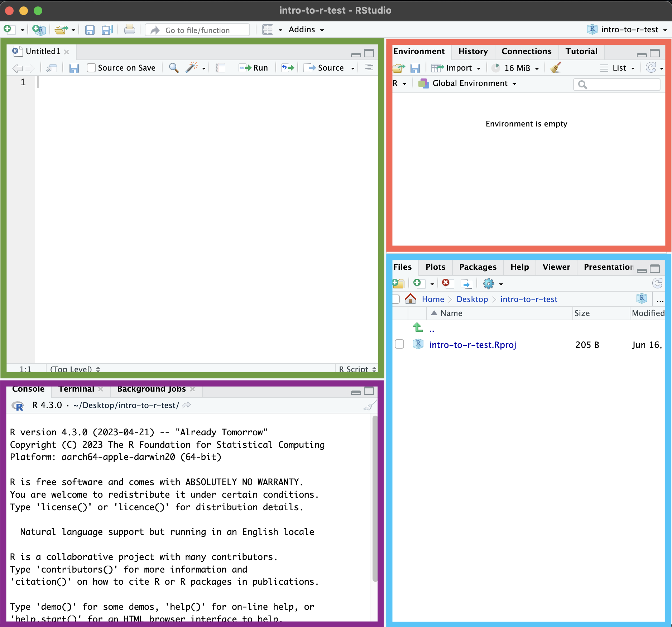This screenshot has height=627, width=672.
Task: Click the compile report notebook icon
Action: click(x=221, y=68)
